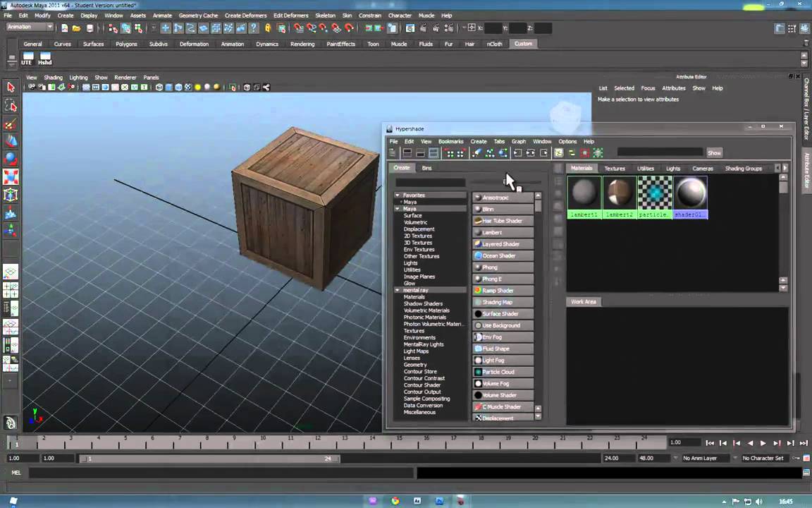This screenshot has height=508, width=812.
Task: Open No Character Set dropdown
Action: click(765, 458)
